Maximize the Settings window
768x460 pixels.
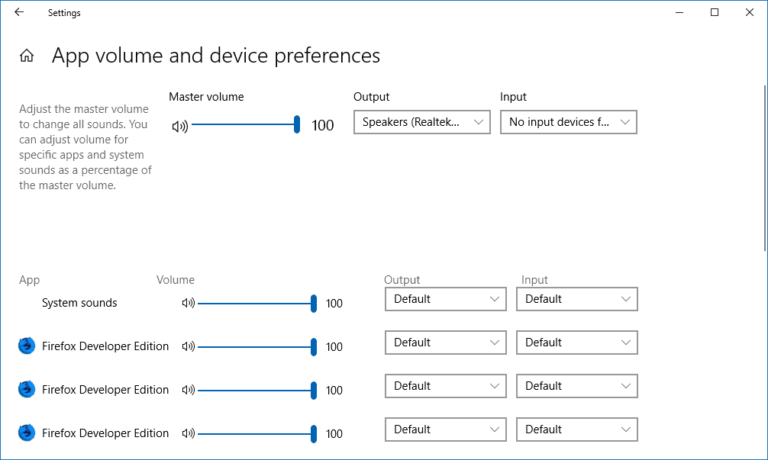[714, 13]
